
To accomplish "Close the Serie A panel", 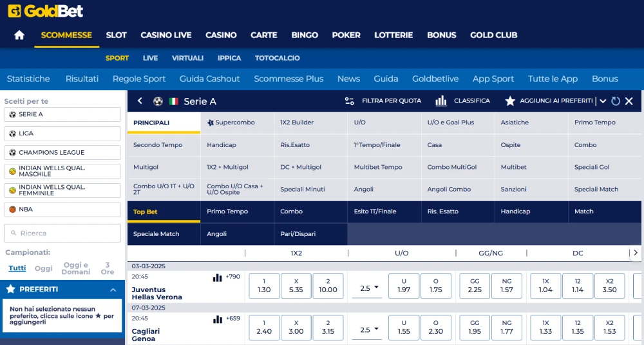I will click(629, 101).
